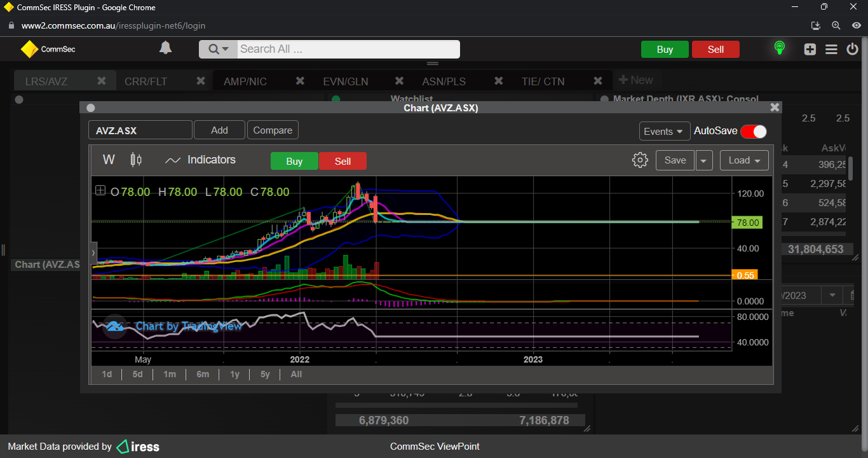This screenshot has width=868, height=458.
Task: Click the 78.00 price label on axis
Action: (748, 223)
